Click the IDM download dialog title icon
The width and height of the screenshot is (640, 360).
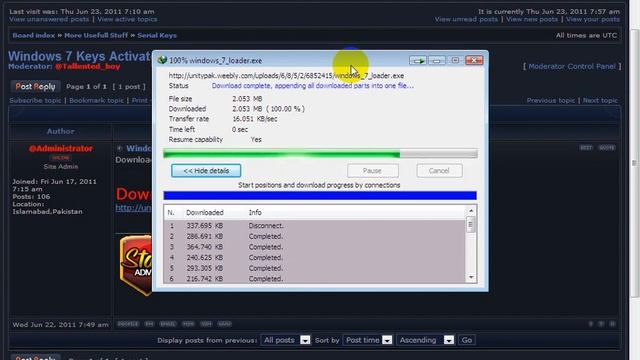click(162, 60)
